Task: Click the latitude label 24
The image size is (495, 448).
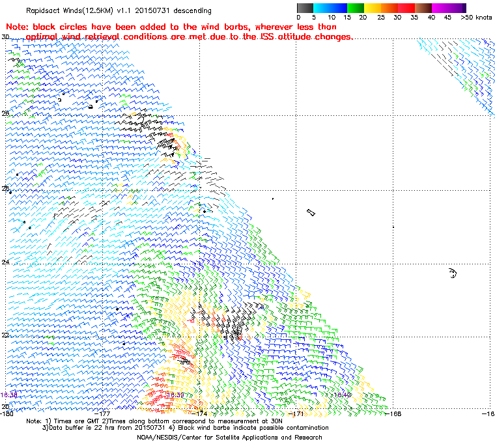Action: click(x=5, y=262)
